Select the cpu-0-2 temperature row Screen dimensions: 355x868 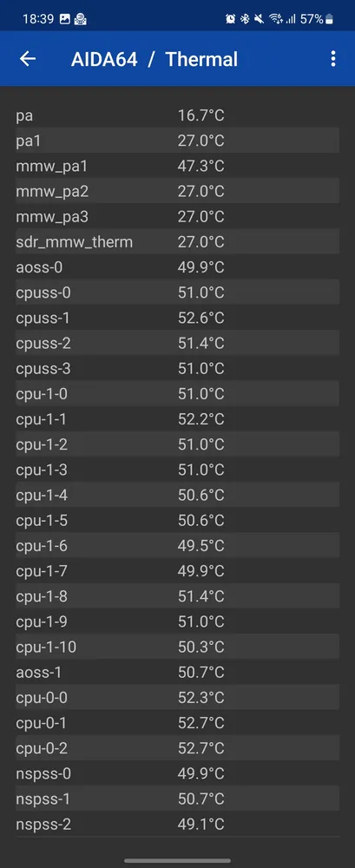pyautogui.click(x=177, y=748)
